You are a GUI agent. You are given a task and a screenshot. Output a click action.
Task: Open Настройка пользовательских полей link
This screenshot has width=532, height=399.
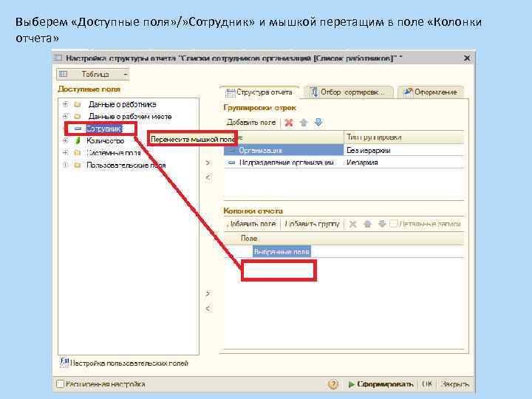tap(129, 364)
